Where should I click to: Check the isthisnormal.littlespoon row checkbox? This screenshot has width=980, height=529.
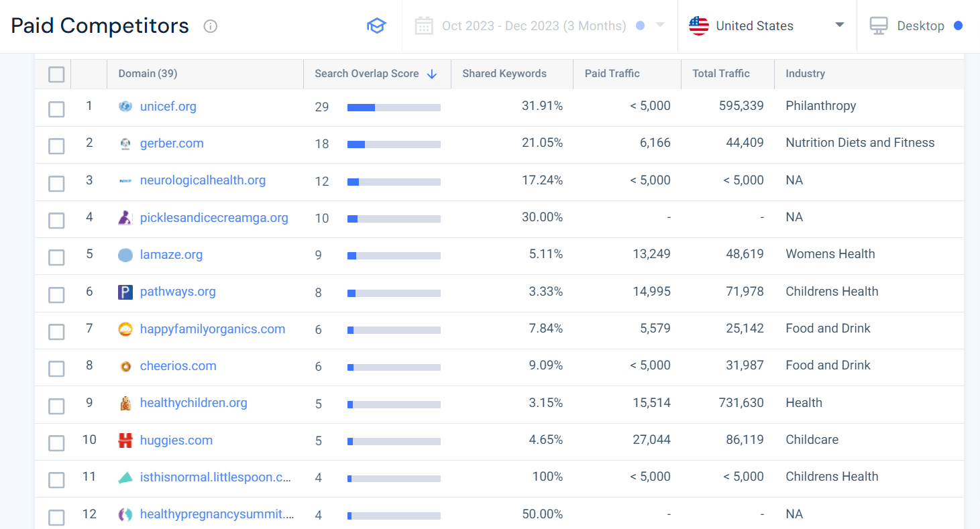click(56, 480)
